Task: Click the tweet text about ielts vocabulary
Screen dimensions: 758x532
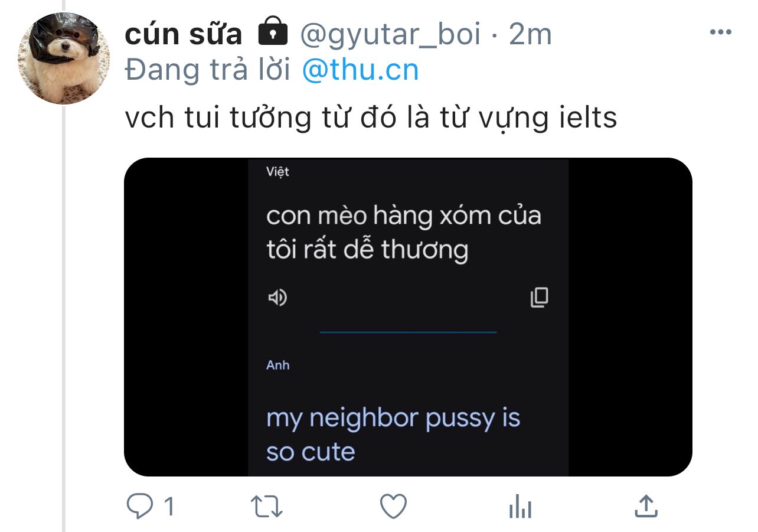Action: [x=371, y=119]
